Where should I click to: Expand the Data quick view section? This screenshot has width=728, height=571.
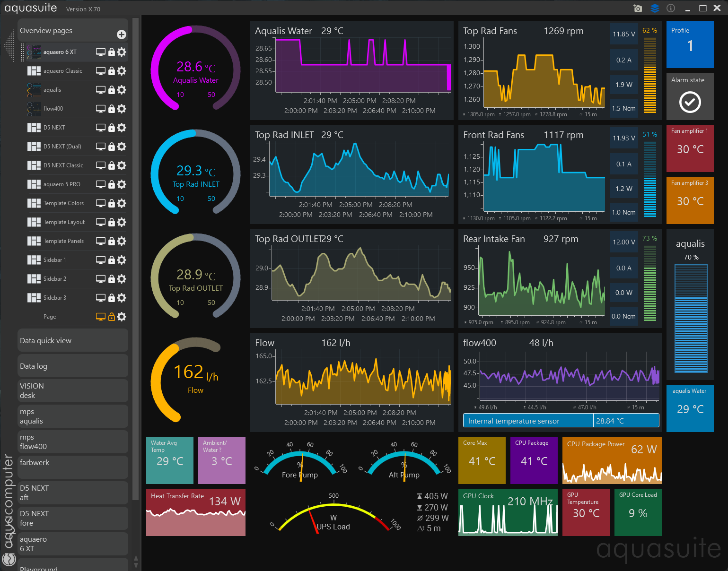click(73, 340)
